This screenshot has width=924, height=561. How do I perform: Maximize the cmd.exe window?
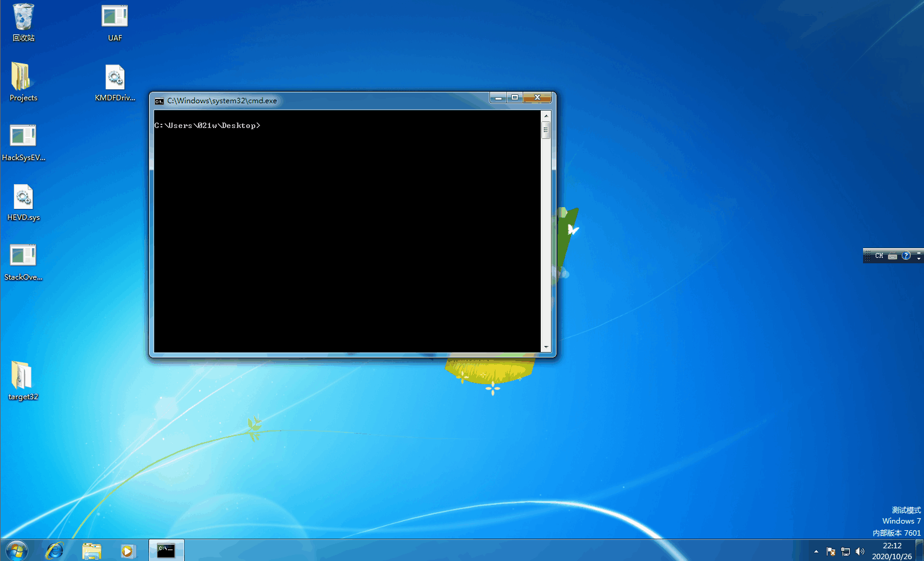click(x=515, y=97)
